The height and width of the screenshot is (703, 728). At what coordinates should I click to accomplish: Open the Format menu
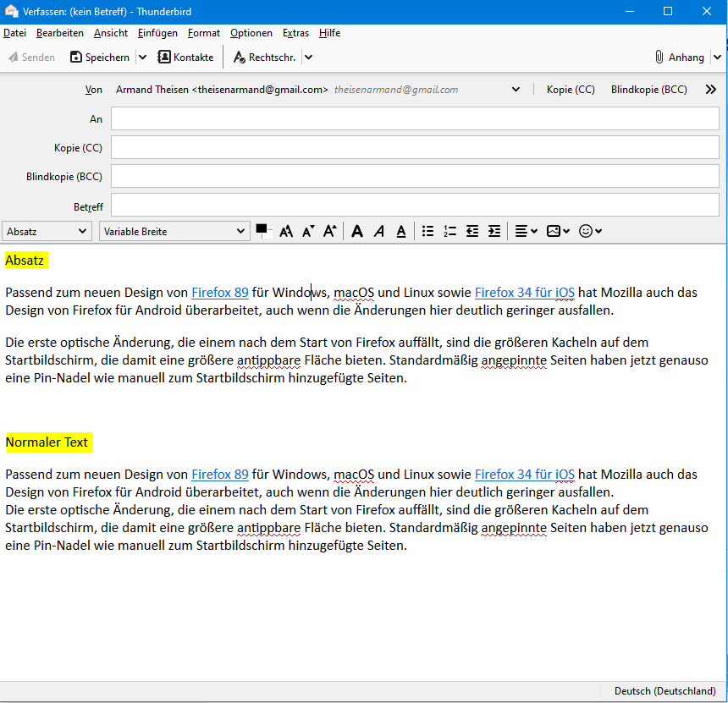(x=204, y=33)
